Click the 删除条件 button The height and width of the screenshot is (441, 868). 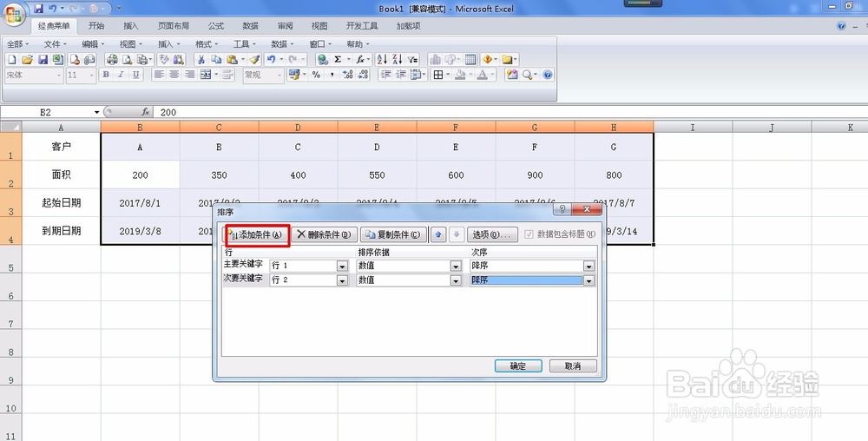[x=325, y=234]
